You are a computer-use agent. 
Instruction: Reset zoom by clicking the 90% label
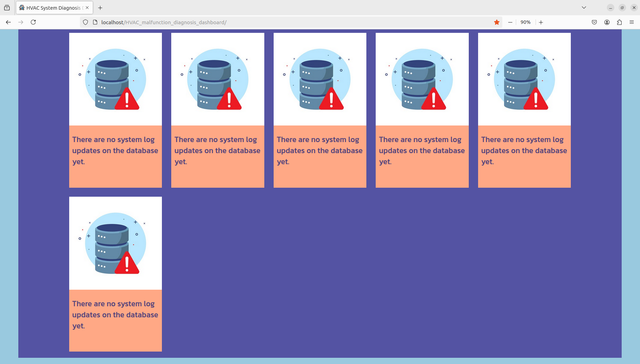point(525,22)
